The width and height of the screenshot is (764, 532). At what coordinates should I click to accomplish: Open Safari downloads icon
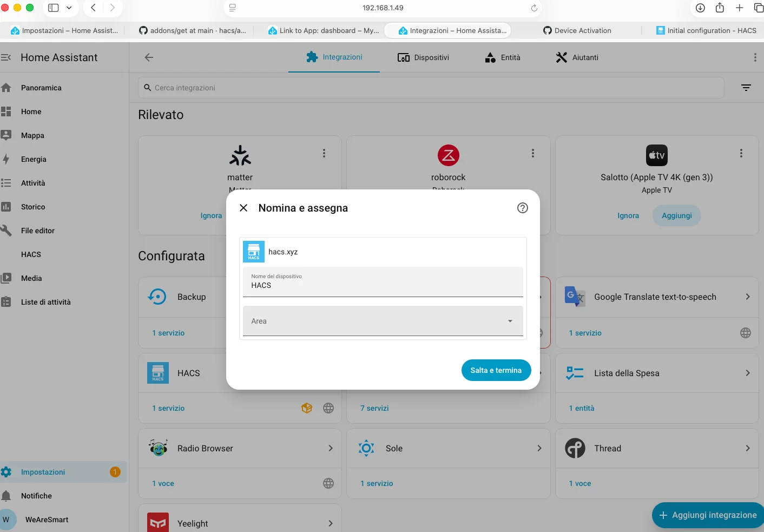coord(700,8)
